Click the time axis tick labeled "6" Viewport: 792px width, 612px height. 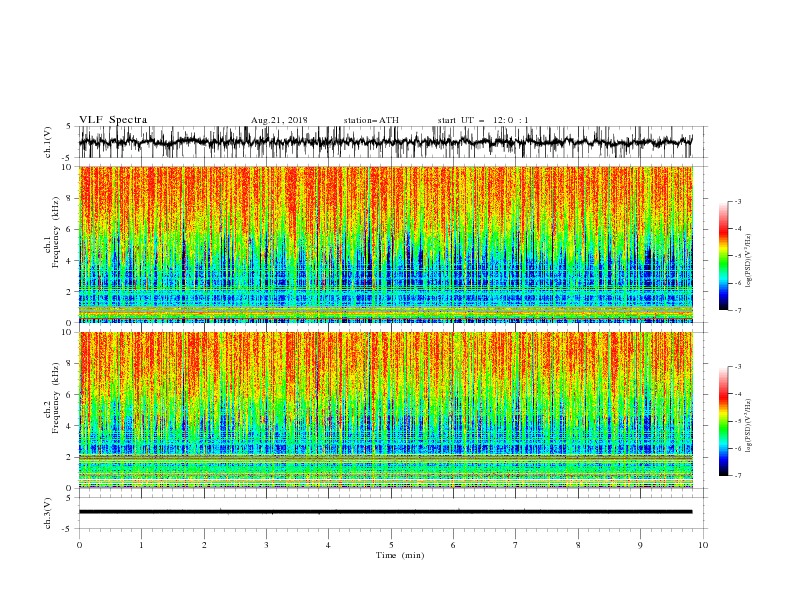(453, 545)
